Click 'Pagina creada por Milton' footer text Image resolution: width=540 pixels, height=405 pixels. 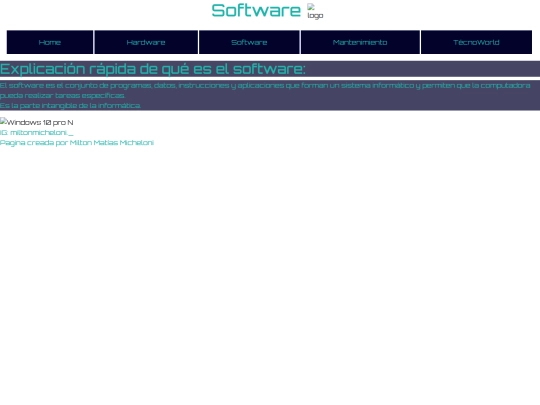(x=77, y=143)
